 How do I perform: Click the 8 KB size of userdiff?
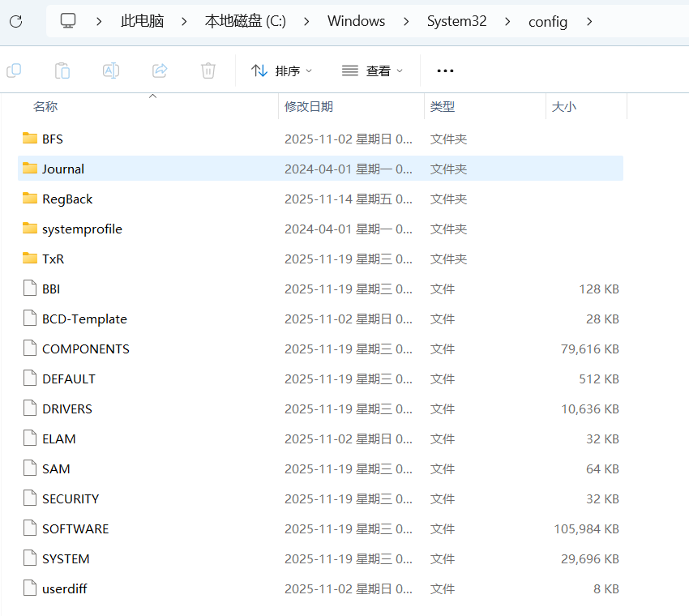coord(606,588)
